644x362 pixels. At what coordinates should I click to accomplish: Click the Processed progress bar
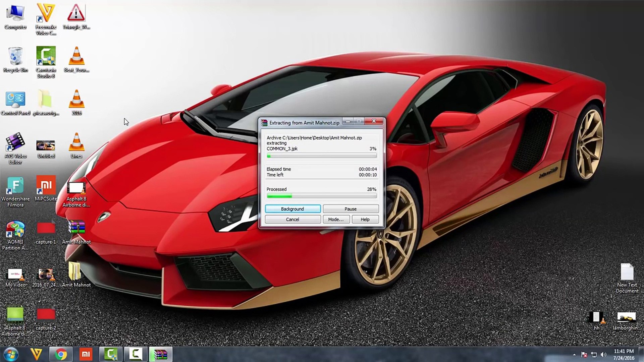(x=321, y=196)
